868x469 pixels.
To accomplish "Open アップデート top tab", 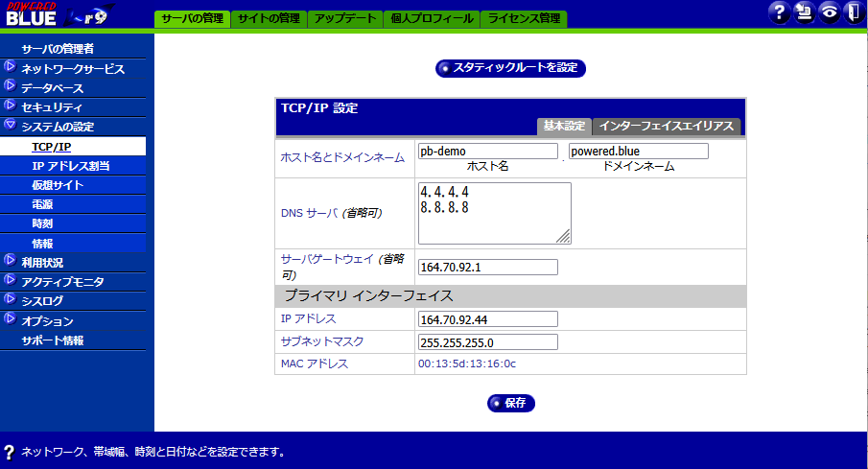I will [x=345, y=19].
